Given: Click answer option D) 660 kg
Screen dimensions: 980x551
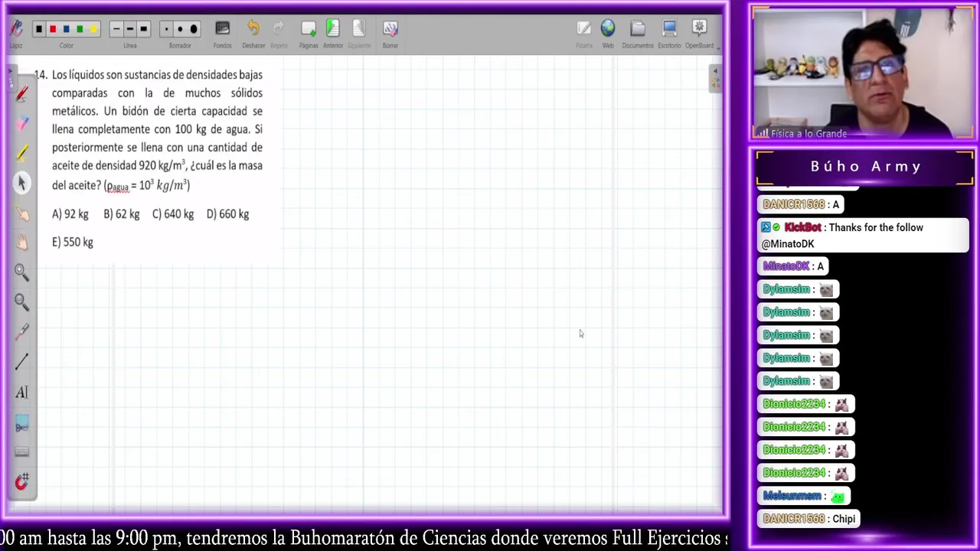Looking at the screenshot, I should [228, 214].
